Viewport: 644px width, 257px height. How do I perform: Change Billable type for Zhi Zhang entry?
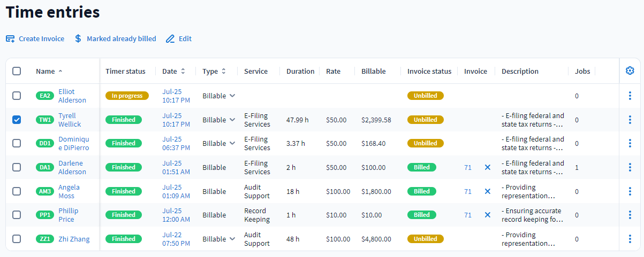tap(232, 239)
